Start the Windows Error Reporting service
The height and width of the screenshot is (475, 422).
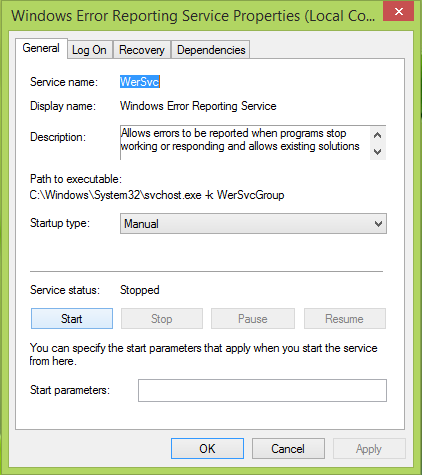point(72,319)
